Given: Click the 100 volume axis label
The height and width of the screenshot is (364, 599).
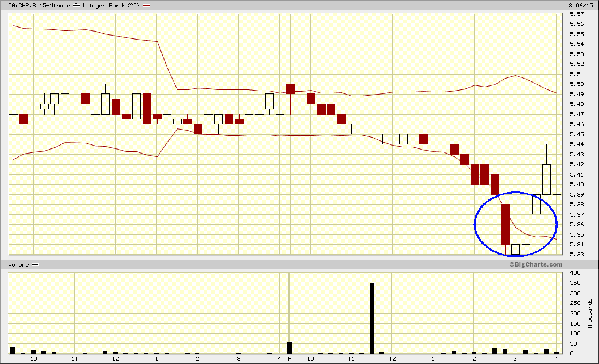Looking at the screenshot, I should tap(575, 333).
